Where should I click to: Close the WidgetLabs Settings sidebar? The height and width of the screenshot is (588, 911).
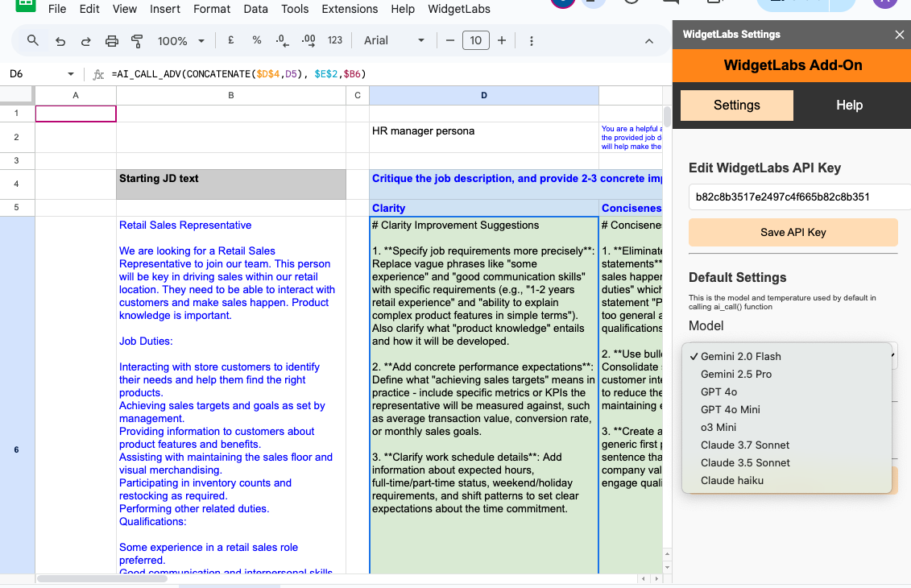[900, 35]
